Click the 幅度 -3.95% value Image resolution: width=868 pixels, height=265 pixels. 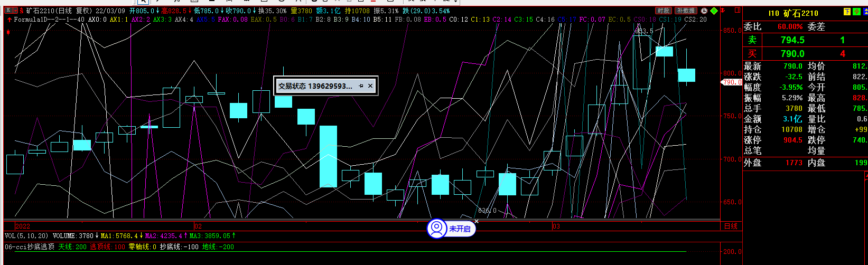pyautogui.click(x=791, y=87)
